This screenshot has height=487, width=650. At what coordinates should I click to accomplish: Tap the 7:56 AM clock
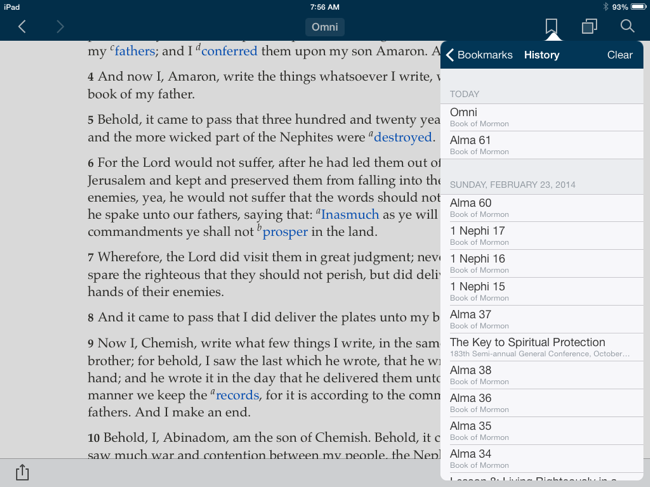(x=325, y=7)
